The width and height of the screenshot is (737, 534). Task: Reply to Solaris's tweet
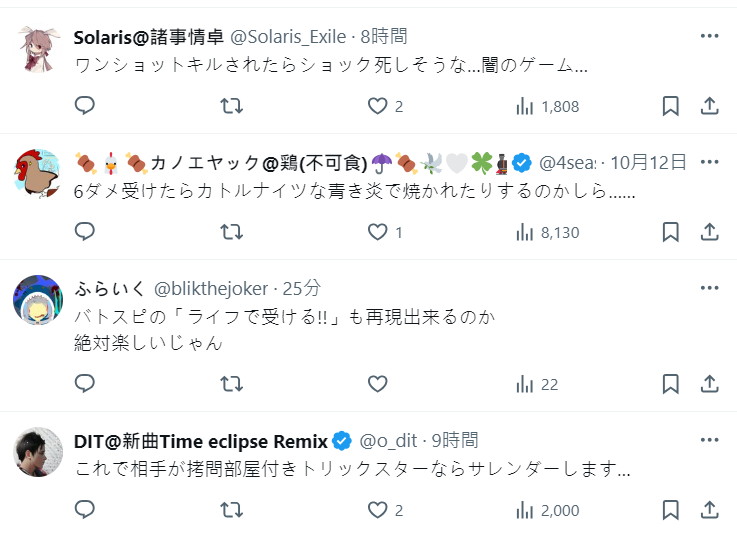pyautogui.click(x=86, y=106)
